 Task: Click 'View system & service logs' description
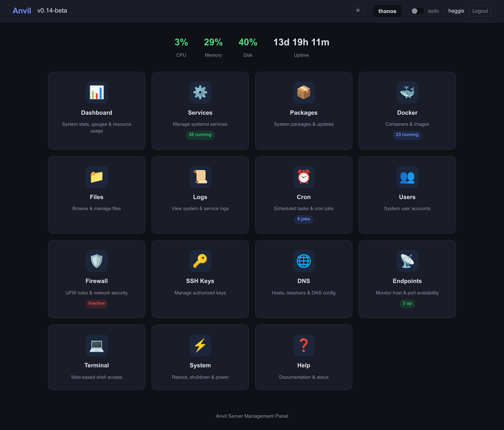[x=200, y=209]
